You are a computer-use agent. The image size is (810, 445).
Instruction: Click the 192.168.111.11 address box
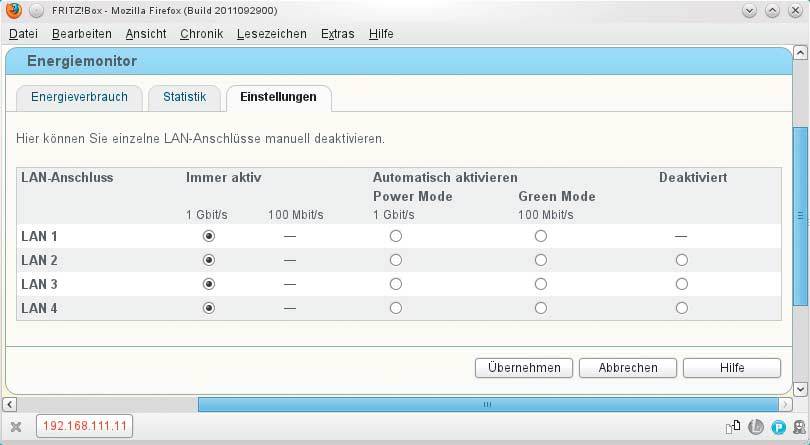click(85, 426)
